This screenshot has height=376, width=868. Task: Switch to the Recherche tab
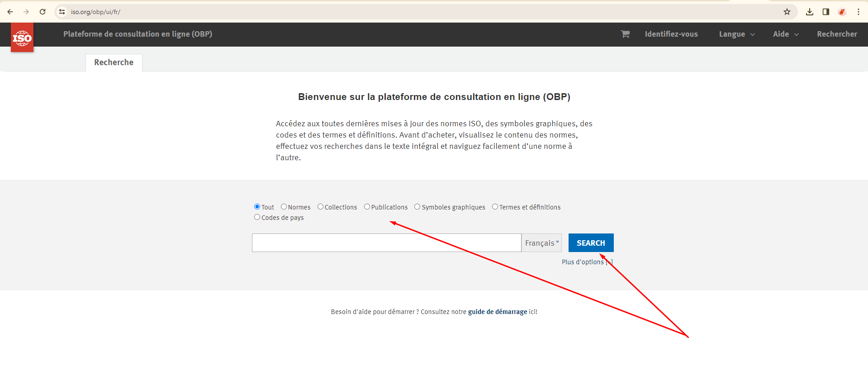click(114, 62)
